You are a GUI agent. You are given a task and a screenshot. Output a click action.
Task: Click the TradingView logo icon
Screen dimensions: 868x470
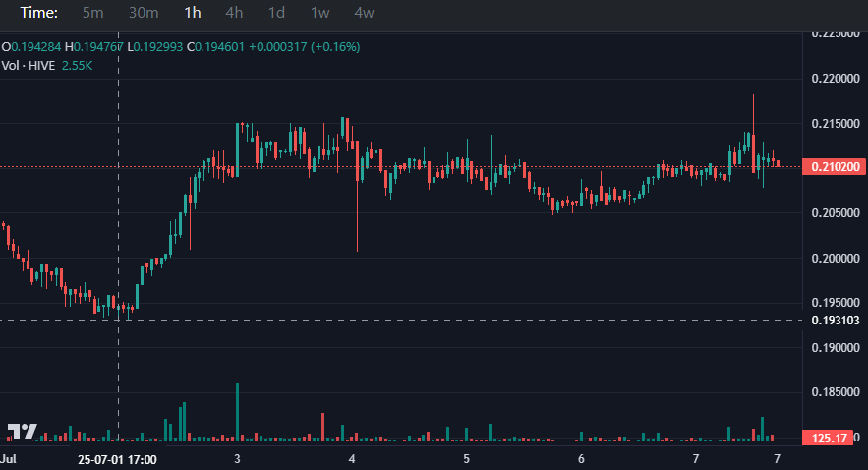pyautogui.click(x=23, y=431)
